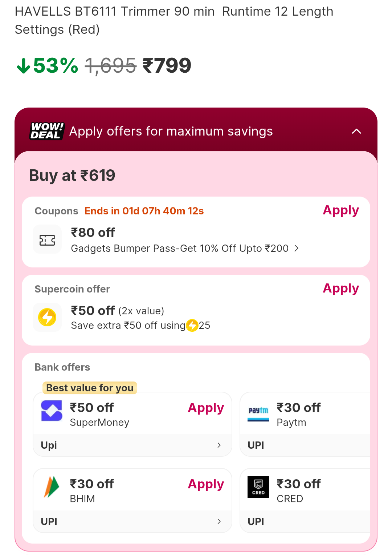Tap the Supercoin lightning icon
392x557 pixels.
pos(47,317)
